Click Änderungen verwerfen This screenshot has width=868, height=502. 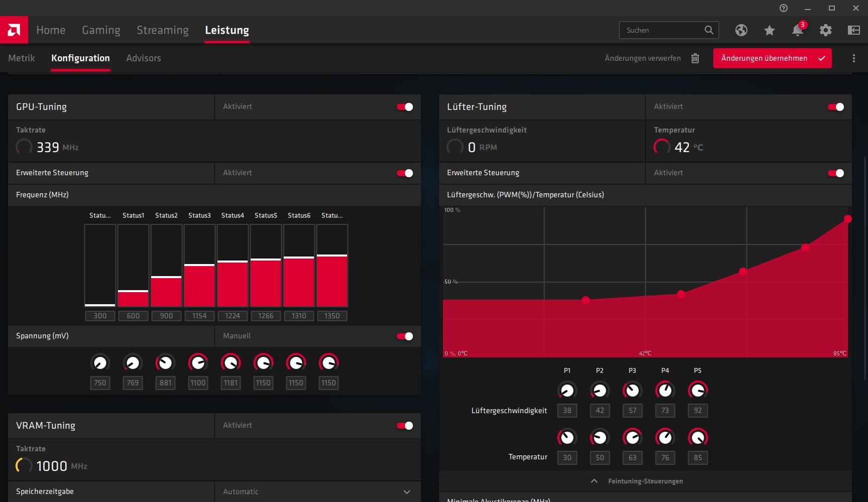643,58
